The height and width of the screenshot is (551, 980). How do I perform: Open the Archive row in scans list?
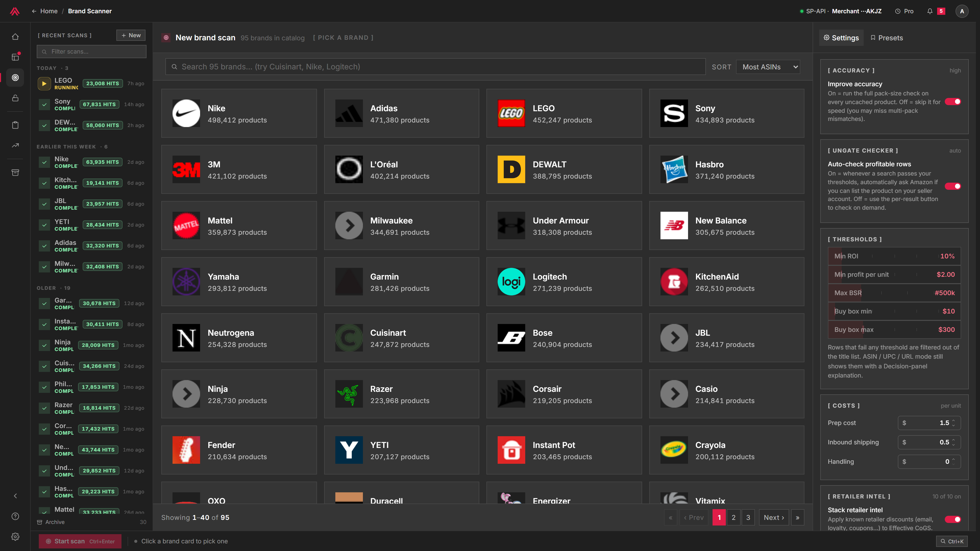click(x=91, y=522)
